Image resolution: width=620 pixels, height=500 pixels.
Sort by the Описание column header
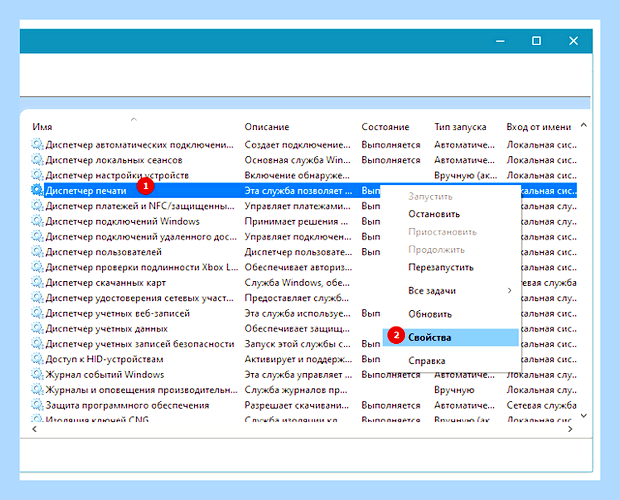pos(267,127)
